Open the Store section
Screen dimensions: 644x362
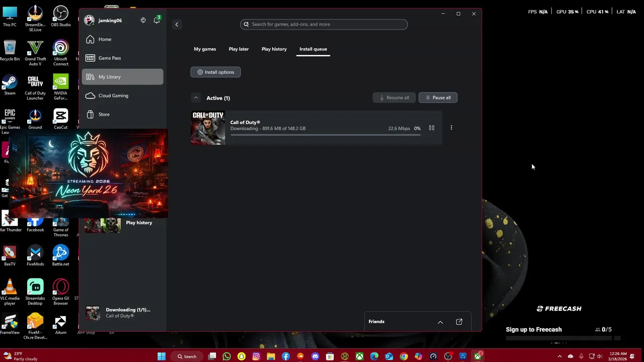coord(122,114)
